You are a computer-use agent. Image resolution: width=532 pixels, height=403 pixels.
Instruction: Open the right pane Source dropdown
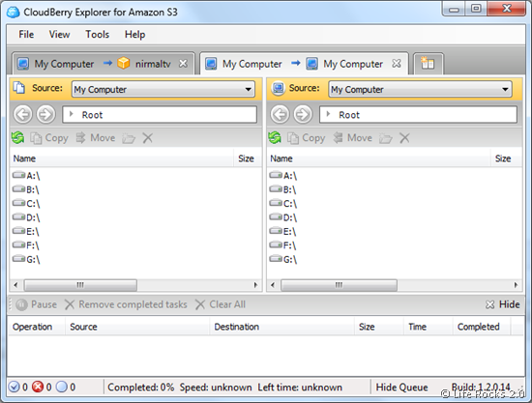point(505,90)
